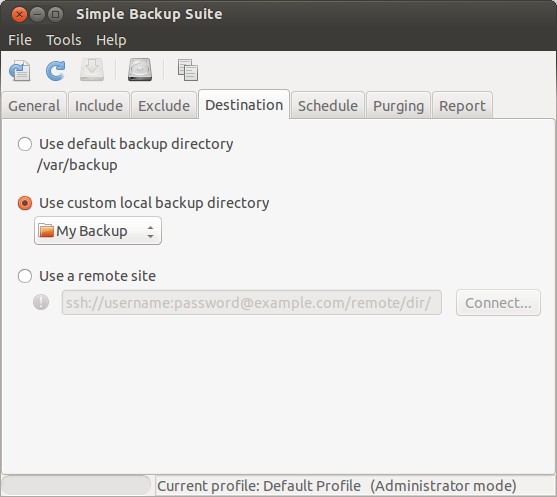Click the Connect... button
The height and width of the screenshot is (497, 557).
[x=498, y=303]
